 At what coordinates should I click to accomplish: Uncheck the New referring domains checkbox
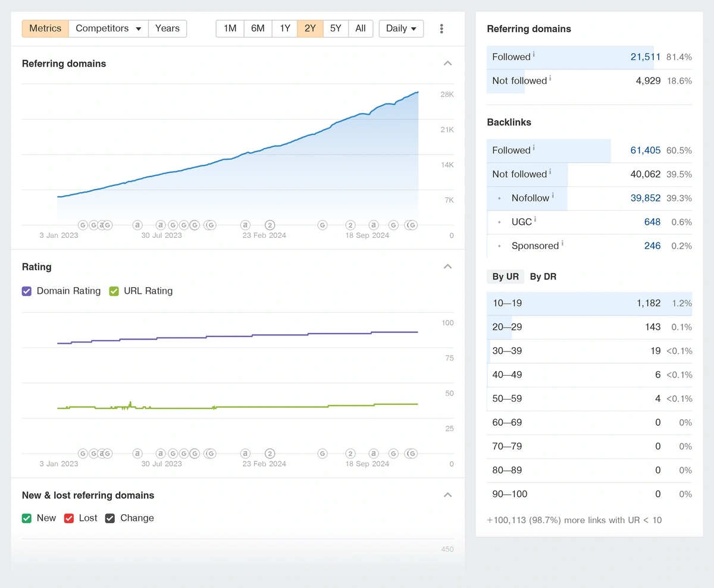coord(27,518)
